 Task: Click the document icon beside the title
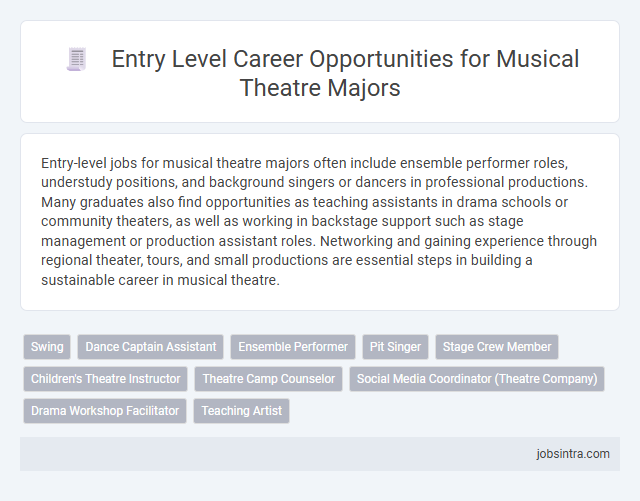(76, 59)
